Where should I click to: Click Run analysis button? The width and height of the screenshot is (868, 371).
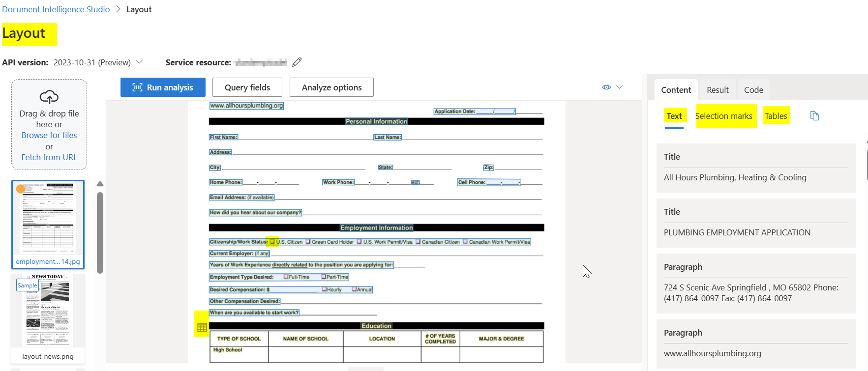(x=163, y=87)
